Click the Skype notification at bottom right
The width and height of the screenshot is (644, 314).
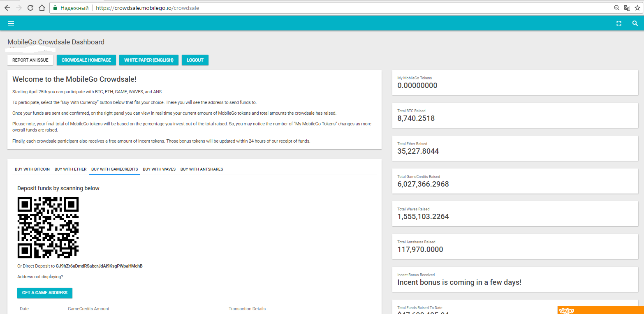(601, 310)
